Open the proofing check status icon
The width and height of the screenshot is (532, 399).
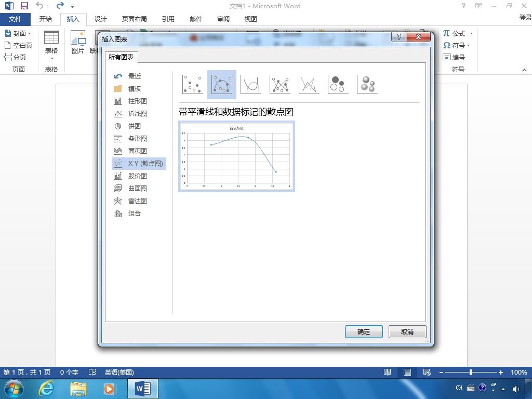click(x=92, y=372)
